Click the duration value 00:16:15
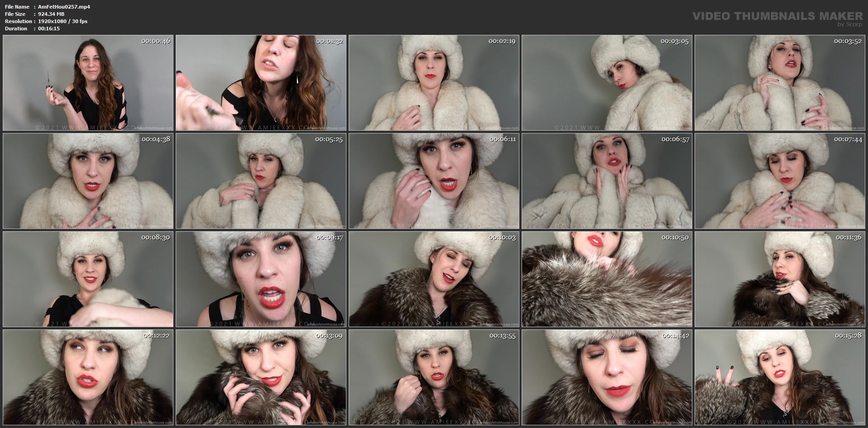 coord(49,29)
